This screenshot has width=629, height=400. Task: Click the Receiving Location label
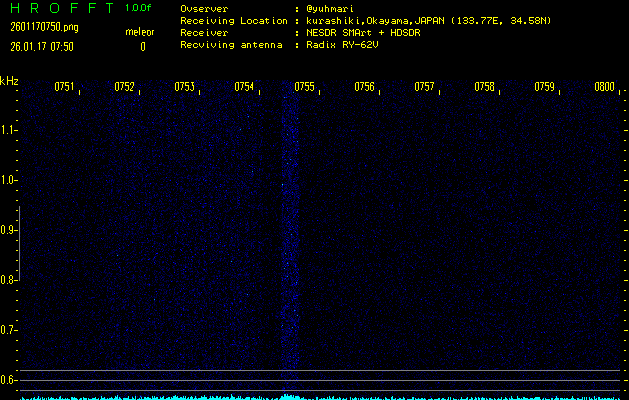[234, 21]
